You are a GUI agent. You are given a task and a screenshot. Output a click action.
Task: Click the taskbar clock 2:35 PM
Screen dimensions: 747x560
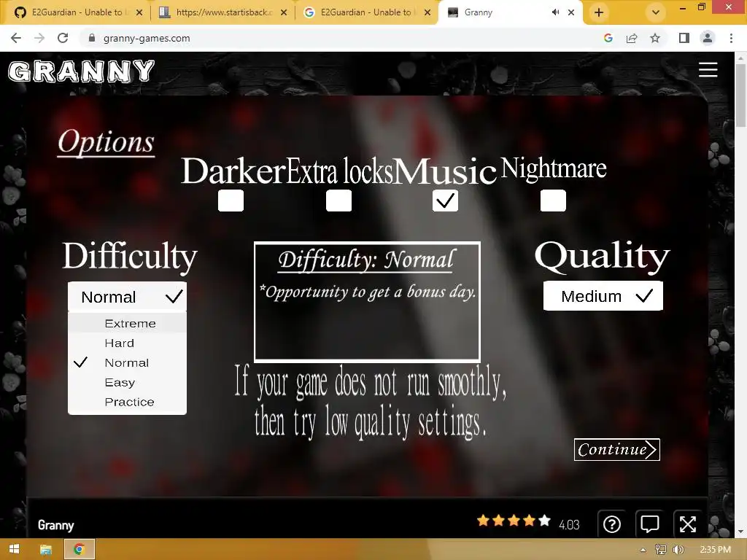(715, 550)
